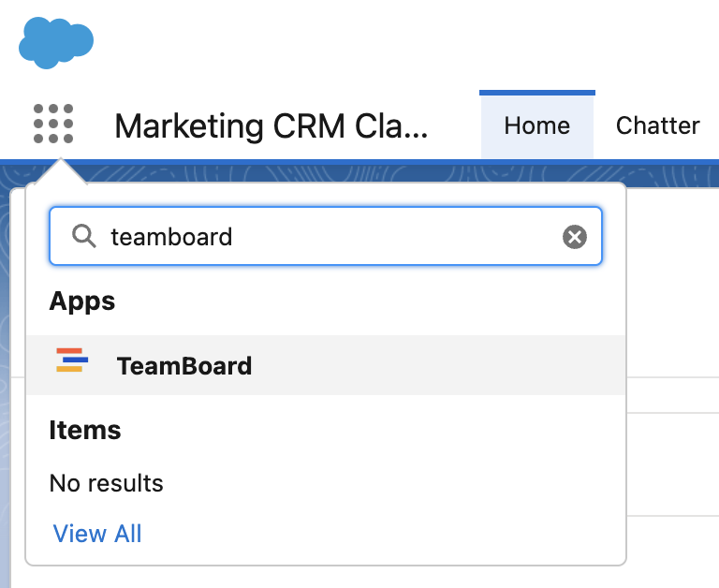Image resolution: width=719 pixels, height=588 pixels.
Task: Click blank space inside search field before X
Action: [393, 237]
